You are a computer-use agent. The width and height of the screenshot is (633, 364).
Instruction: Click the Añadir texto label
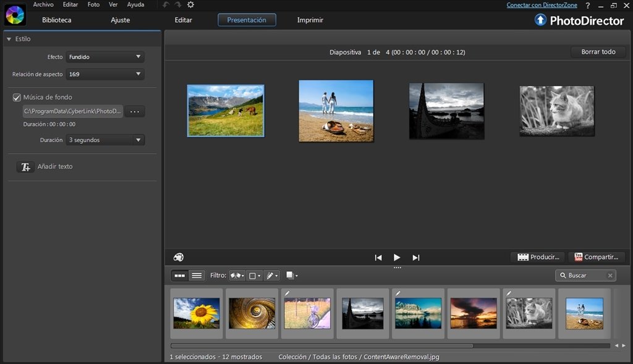coord(55,166)
